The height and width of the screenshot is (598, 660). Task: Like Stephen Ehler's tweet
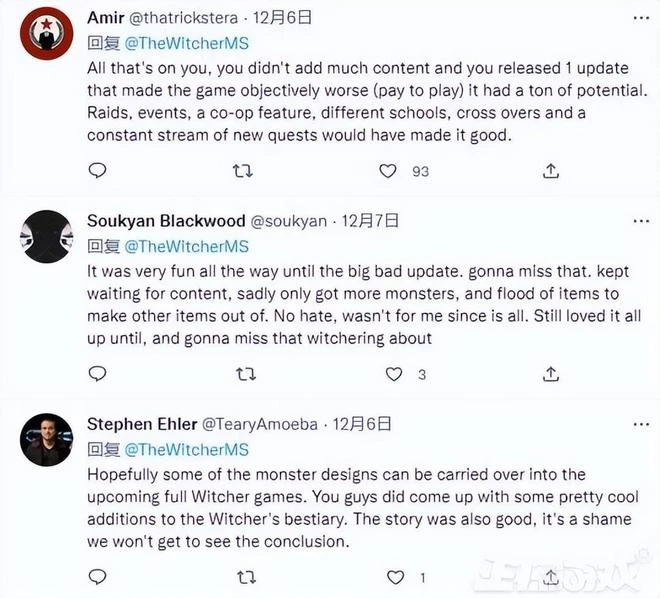[394, 577]
